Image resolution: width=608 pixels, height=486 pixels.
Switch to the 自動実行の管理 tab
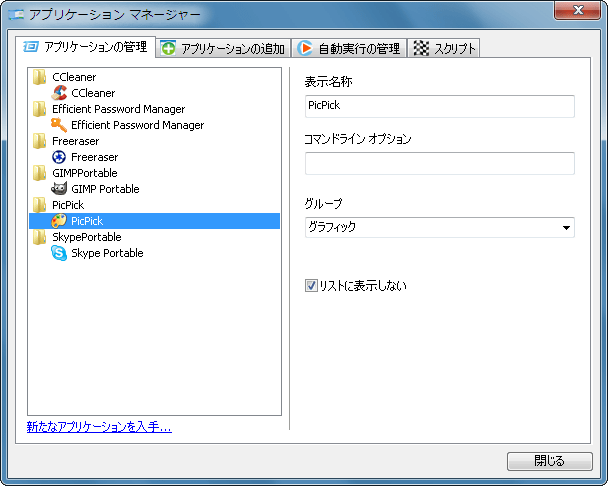point(349,48)
